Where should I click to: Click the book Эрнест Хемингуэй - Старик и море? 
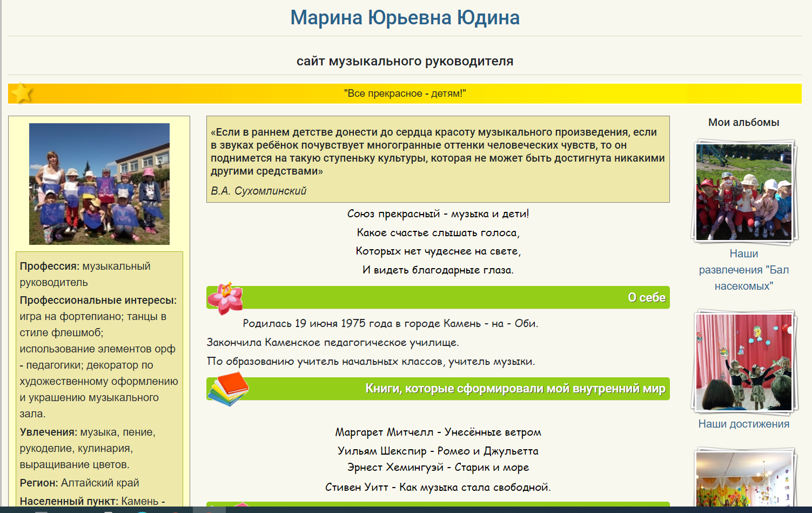pos(438,467)
